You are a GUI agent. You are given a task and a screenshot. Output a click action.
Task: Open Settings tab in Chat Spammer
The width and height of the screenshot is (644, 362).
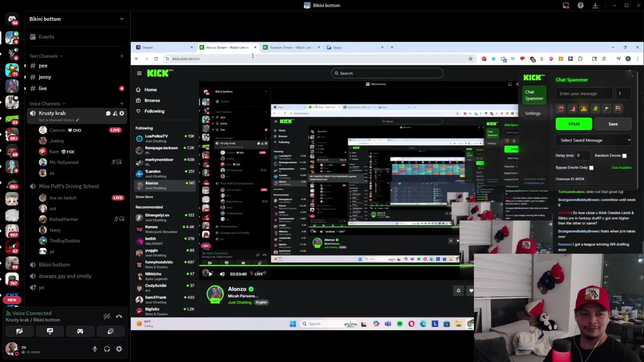pos(533,113)
